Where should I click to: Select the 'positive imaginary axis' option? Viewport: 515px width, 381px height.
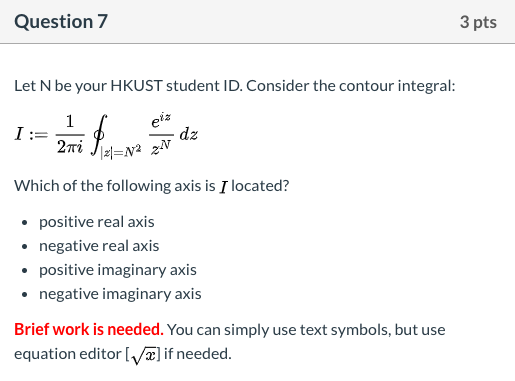click(118, 270)
